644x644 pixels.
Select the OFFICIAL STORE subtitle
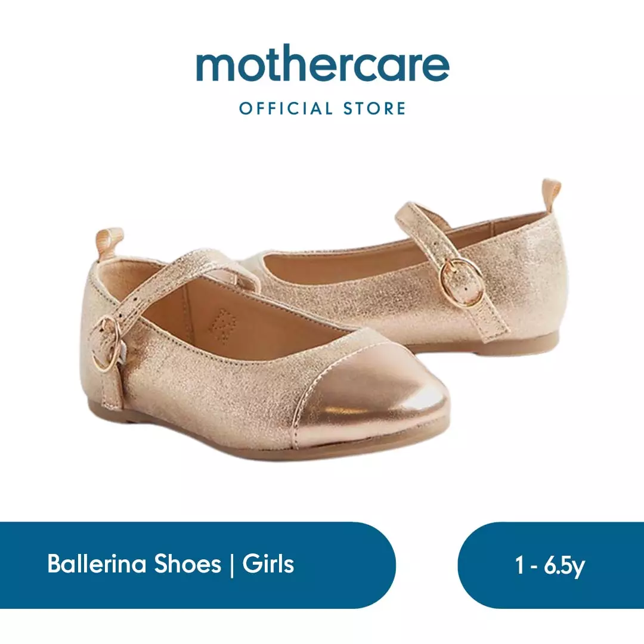click(x=323, y=109)
